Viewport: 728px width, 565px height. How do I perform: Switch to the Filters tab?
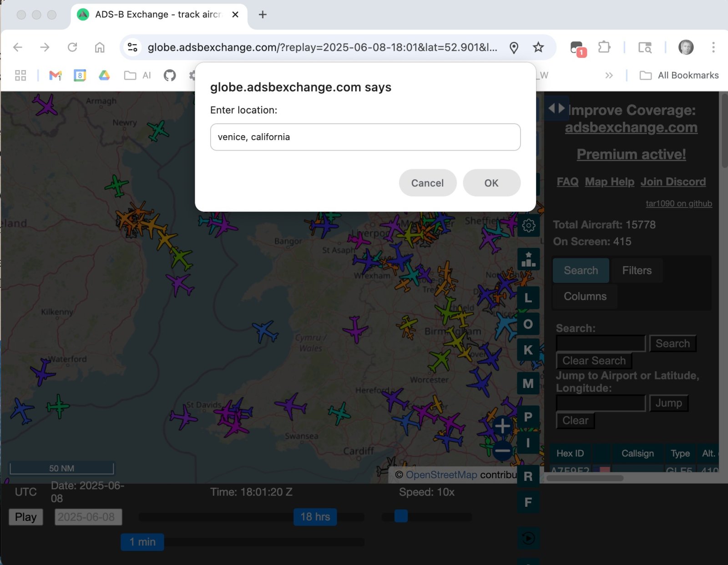[x=637, y=270]
